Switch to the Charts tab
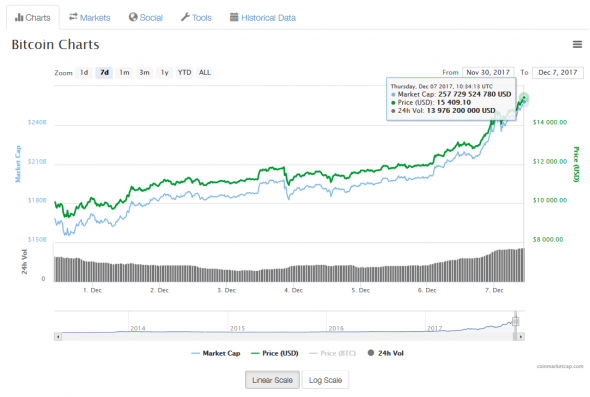 point(33,18)
